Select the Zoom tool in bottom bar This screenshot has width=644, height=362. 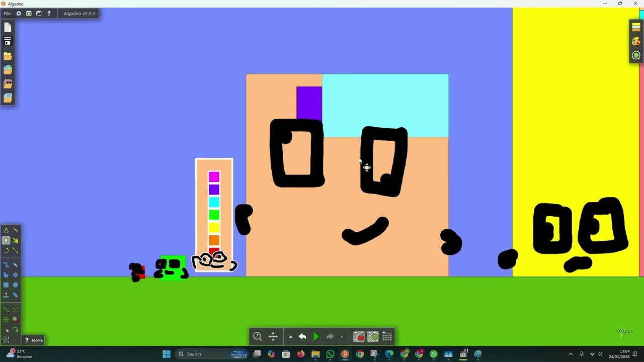point(257,336)
